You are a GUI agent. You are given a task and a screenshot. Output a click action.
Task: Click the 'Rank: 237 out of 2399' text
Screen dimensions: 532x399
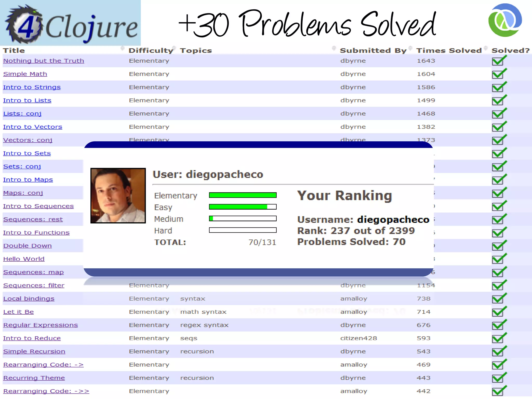[356, 231]
